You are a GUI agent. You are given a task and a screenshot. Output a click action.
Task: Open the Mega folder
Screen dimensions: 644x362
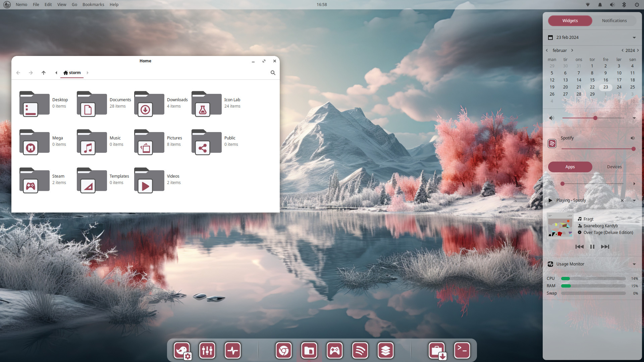tap(34, 142)
